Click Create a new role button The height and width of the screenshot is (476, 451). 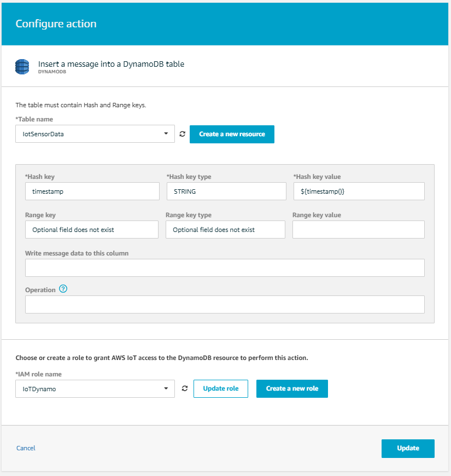pyautogui.click(x=292, y=388)
